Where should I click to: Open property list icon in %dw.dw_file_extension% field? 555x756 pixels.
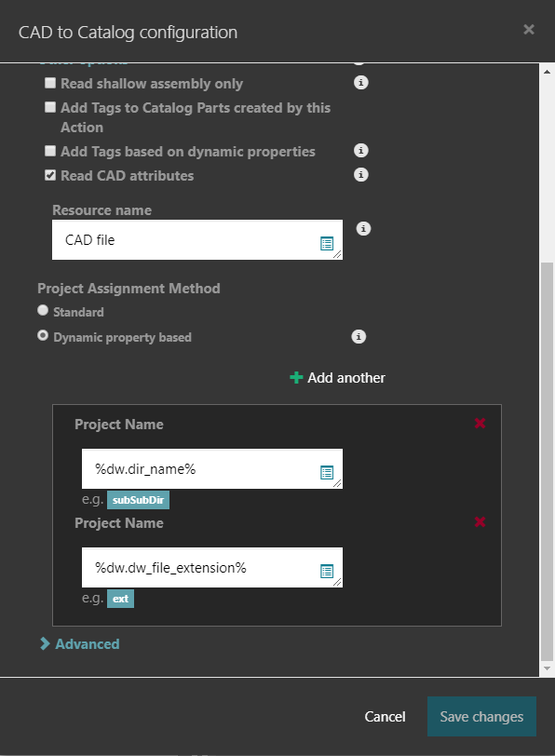tap(327, 572)
